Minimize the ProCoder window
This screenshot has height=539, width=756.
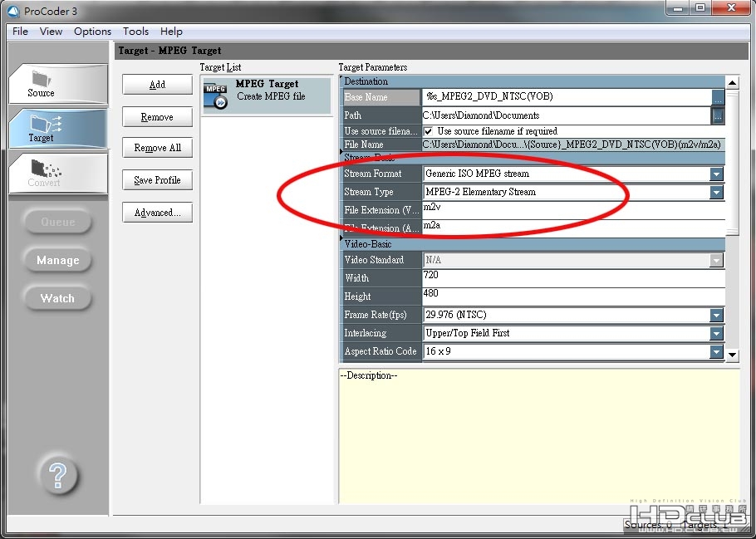click(679, 7)
